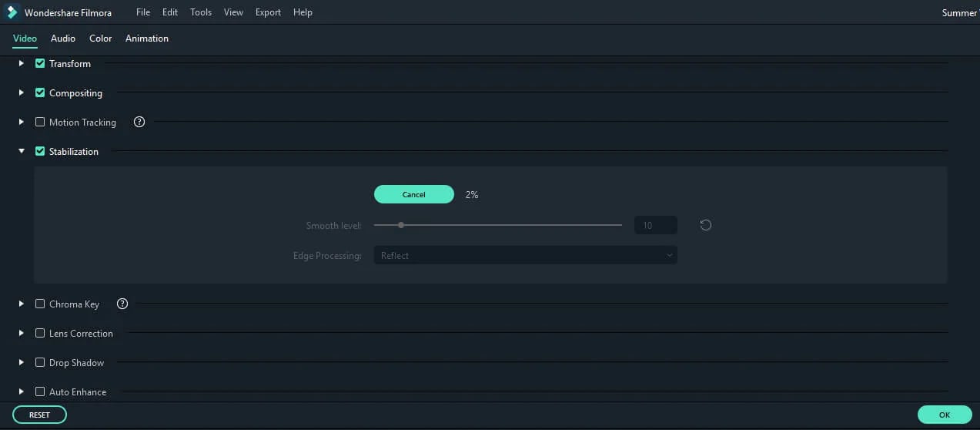Click the Lens Correction label
Viewport: 980px width, 430px height.
[x=81, y=334]
